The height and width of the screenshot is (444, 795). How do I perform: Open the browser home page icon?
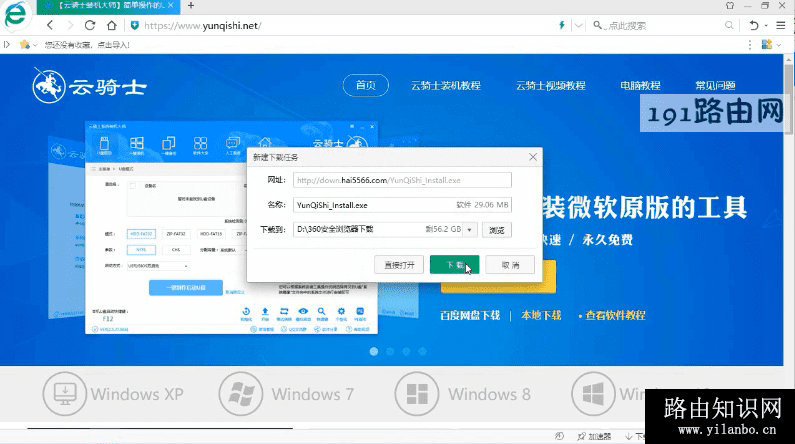click(112, 25)
